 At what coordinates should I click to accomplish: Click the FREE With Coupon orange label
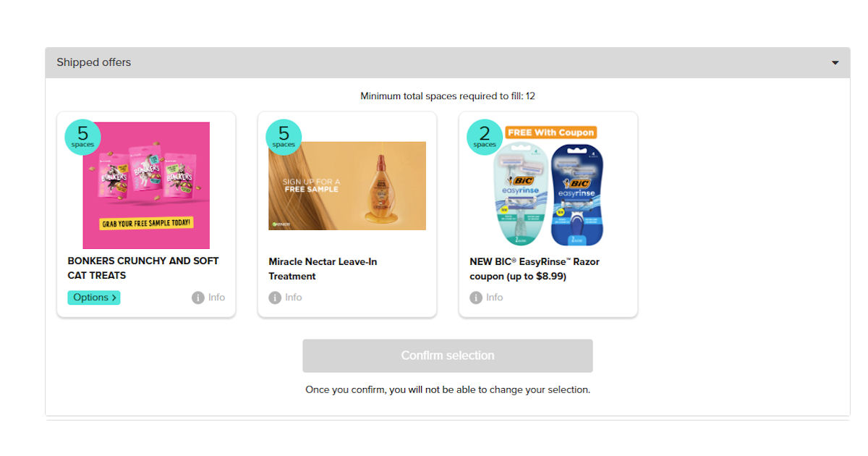click(551, 132)
